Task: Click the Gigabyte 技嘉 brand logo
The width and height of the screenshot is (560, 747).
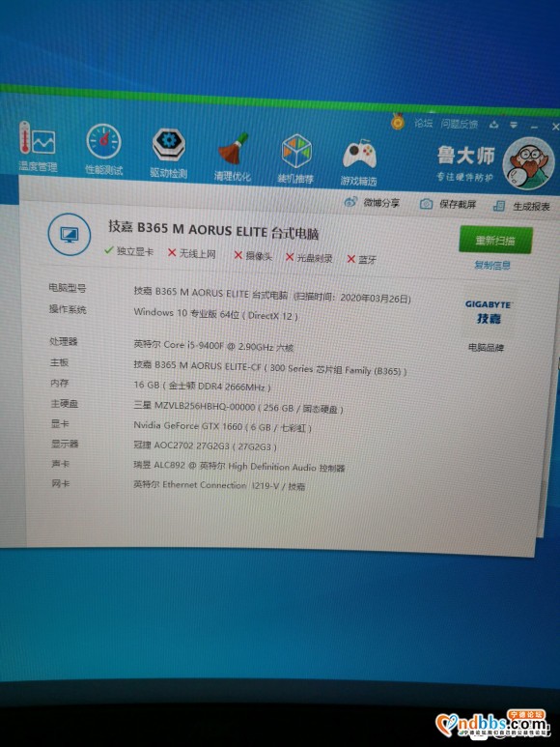Action: [489, 311]
